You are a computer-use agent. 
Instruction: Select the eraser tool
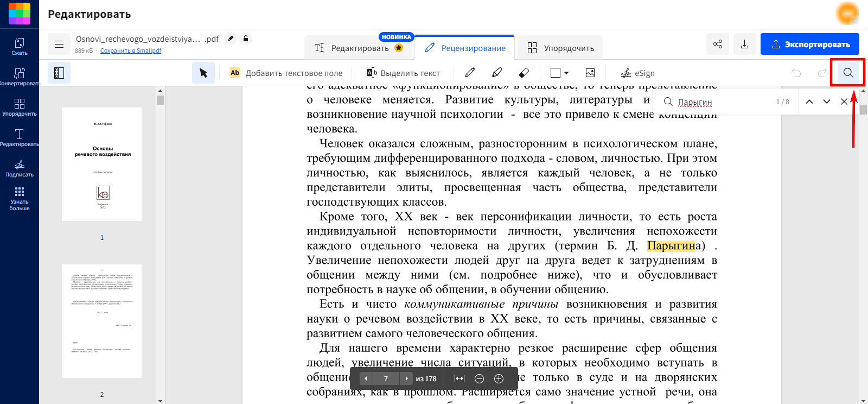point(524,73)
